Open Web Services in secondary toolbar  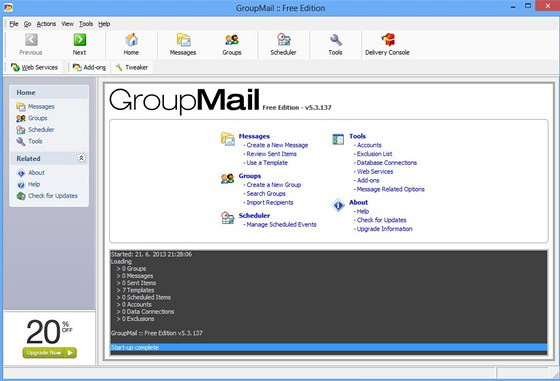point(35,67)
